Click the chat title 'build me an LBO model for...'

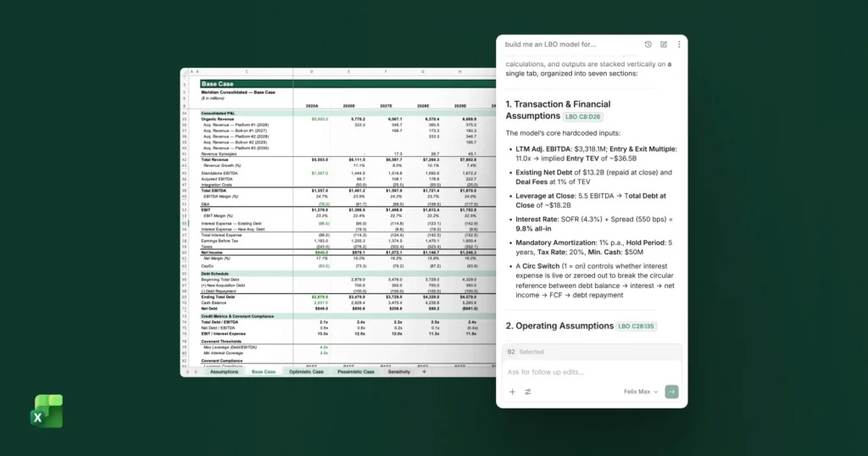coord(550,44)
